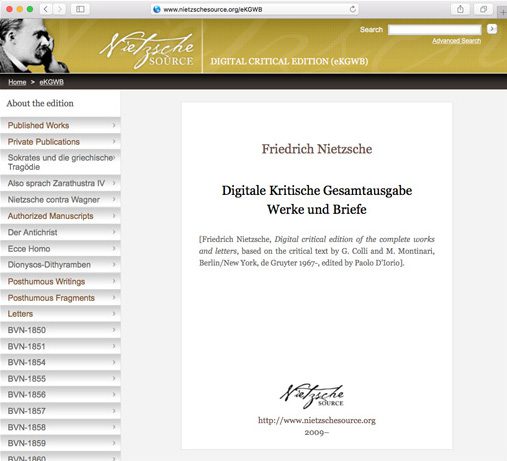Expand Der Antichrist chevron
The image size is (507, 461).
[114, 232]
